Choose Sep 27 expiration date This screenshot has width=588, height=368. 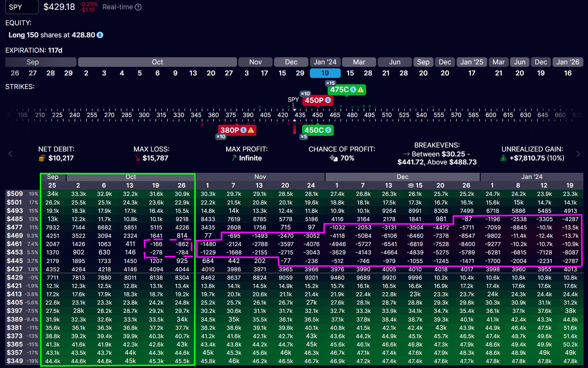33,73
